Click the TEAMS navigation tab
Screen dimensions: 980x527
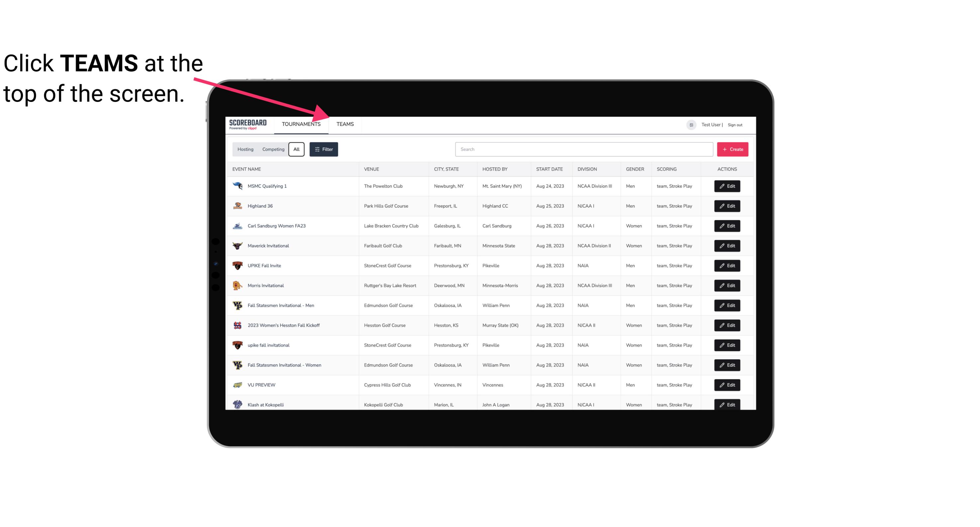(344, 125)
